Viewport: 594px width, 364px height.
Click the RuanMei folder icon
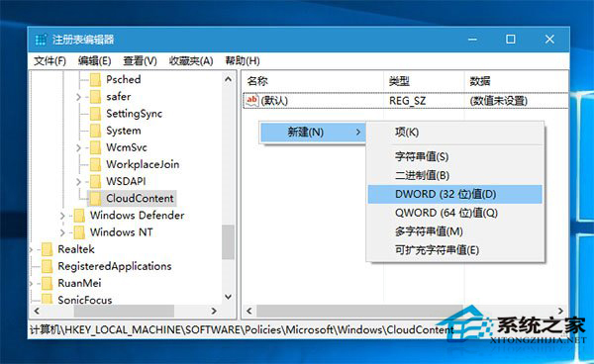(47, 284)
